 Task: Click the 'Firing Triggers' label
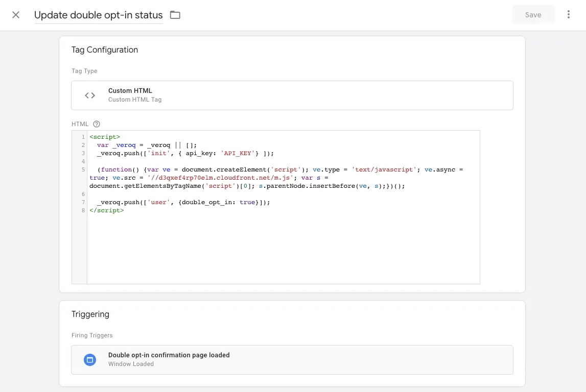point(92,335)
